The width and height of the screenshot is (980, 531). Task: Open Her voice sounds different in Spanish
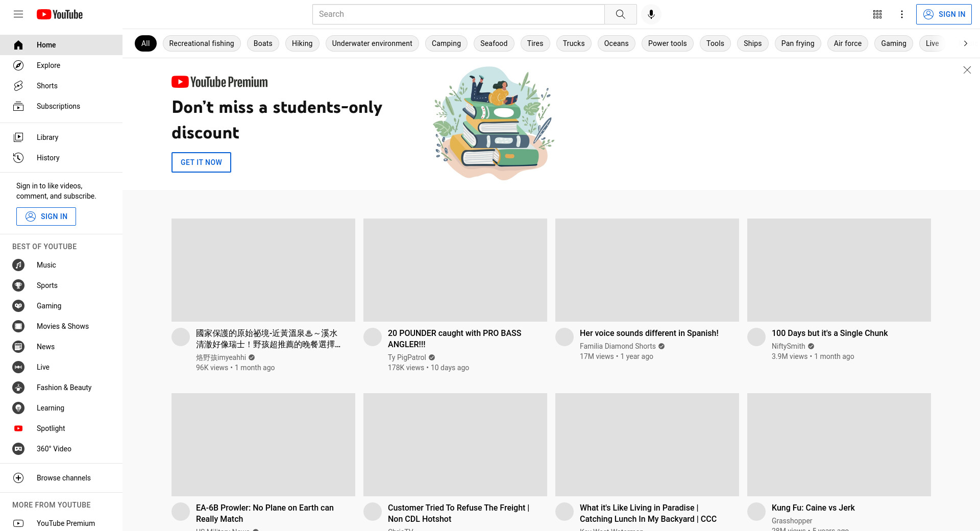(x=649, y=333)
